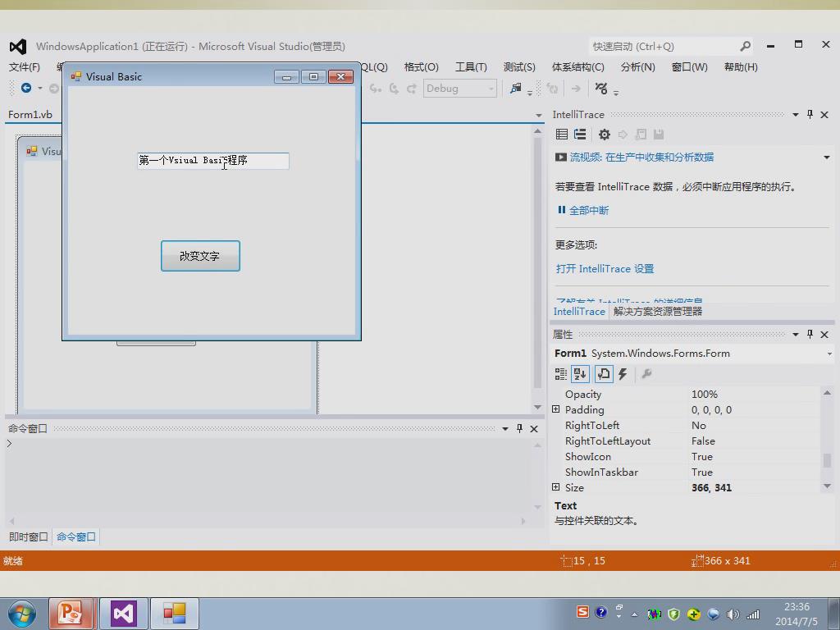This screenshot has height=630, width=840.
Task: Show the Properties page icon
Action: coord(603,374)
